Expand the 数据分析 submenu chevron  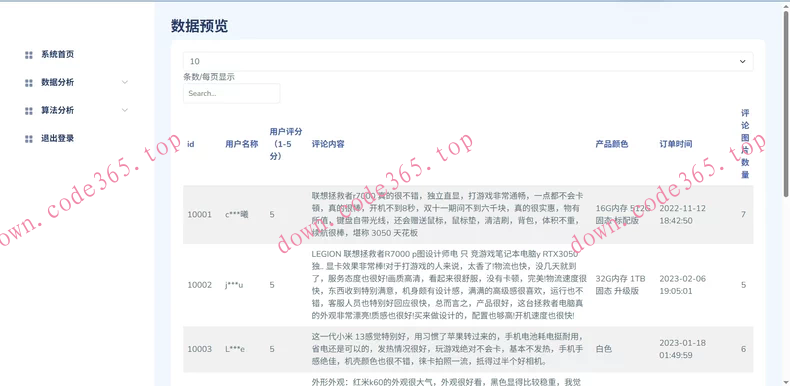click(125, 82)
